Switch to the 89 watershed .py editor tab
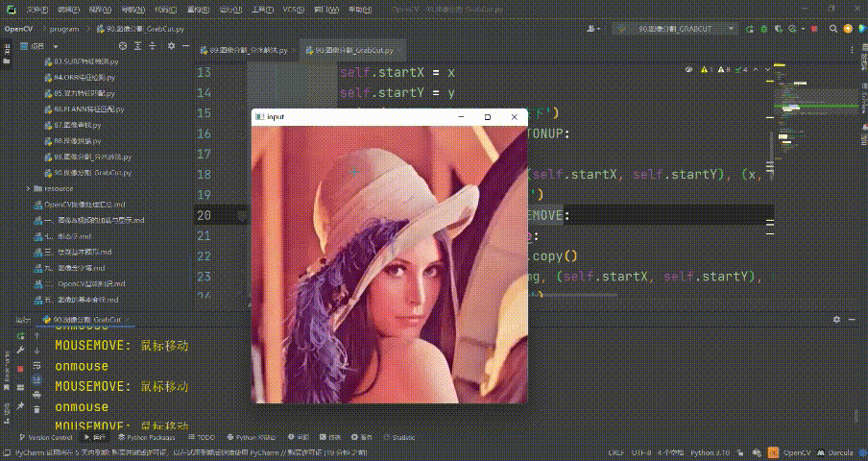Image resolution: width=868 pixels, height=461 pixels. [x=249, y=50]
